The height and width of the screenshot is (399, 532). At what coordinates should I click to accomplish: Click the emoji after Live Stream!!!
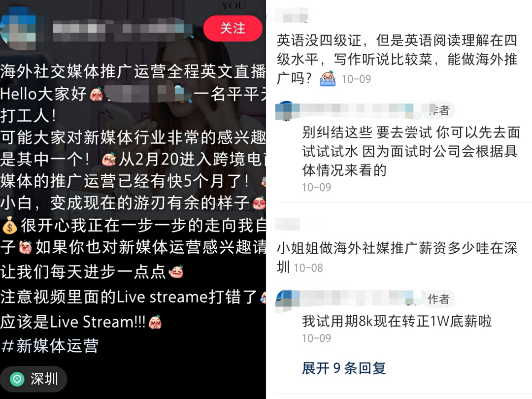coord(155,322)
